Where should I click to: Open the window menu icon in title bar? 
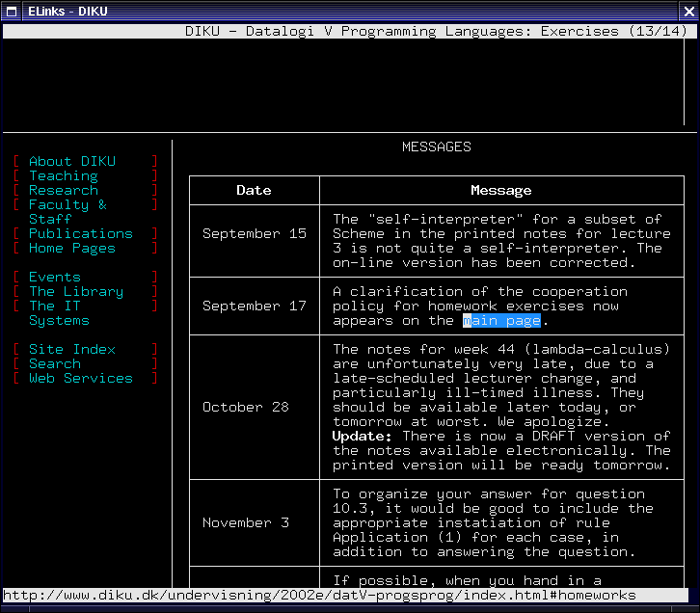pyautogui.click(x=11, y=11)
